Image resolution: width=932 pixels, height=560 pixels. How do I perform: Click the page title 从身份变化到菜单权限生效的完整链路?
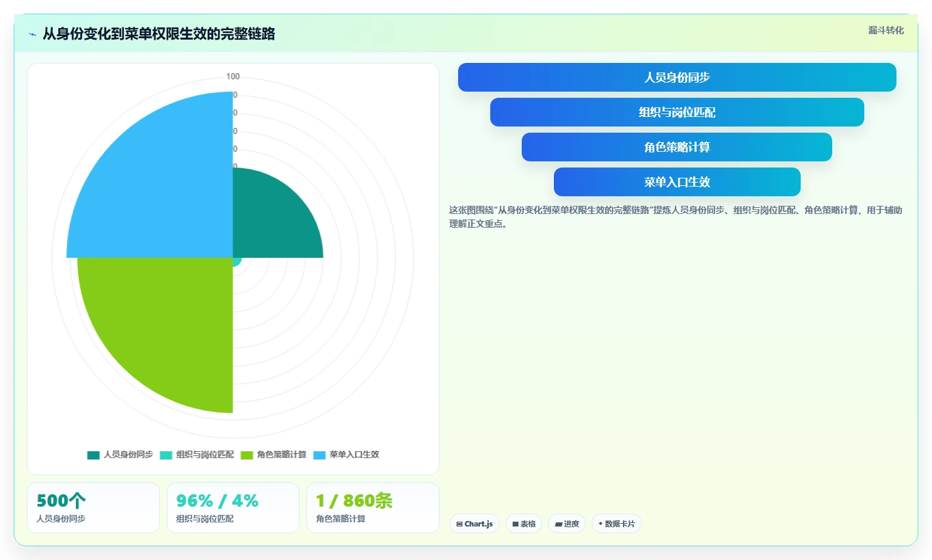159,34
